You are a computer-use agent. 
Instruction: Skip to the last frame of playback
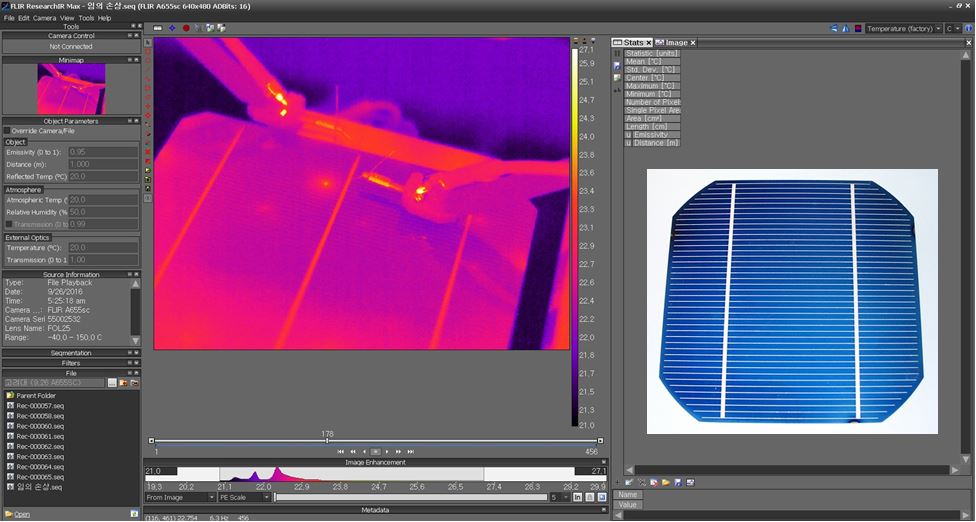pos(410,452)
